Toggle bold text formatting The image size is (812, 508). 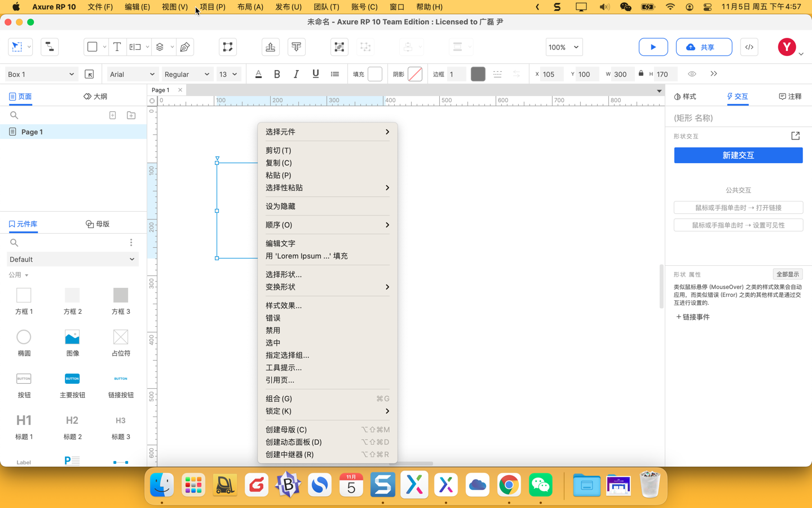(277, 74)
